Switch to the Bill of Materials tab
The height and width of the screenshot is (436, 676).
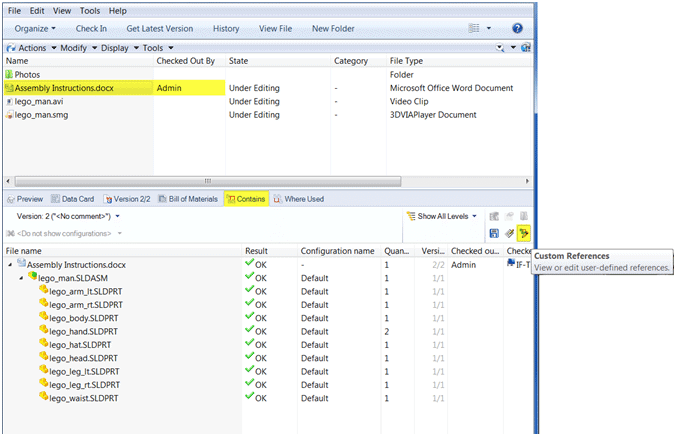[x=189, y=199]
